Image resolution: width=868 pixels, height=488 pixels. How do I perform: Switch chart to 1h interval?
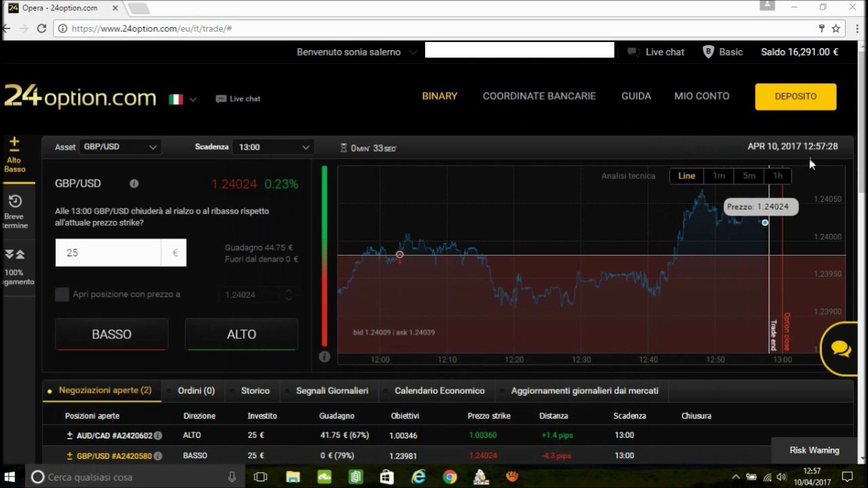click(x=778, y=176)
